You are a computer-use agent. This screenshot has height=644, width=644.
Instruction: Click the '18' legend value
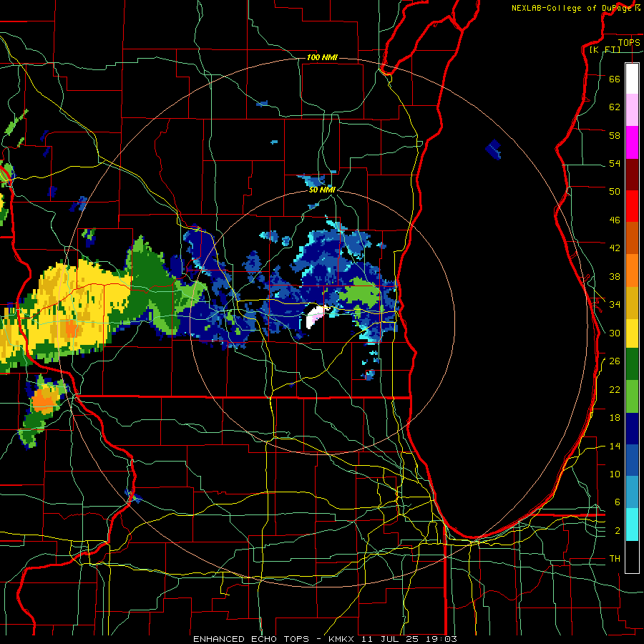coord(615,418)
